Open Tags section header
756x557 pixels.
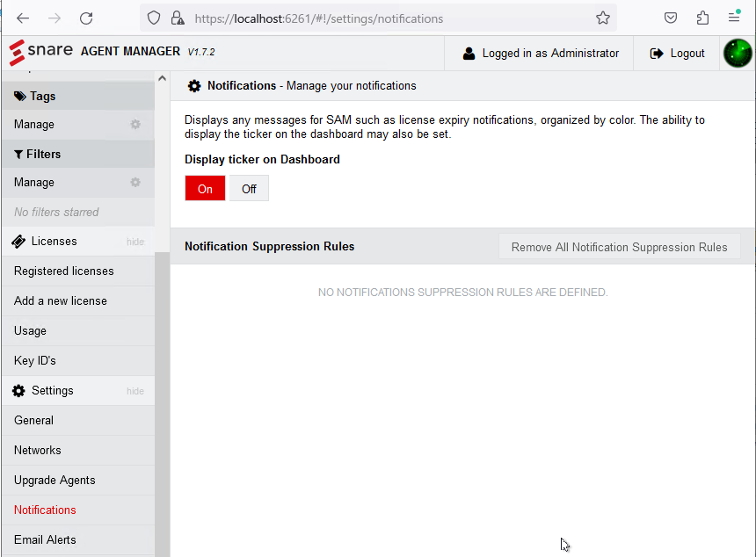point(78,96)
